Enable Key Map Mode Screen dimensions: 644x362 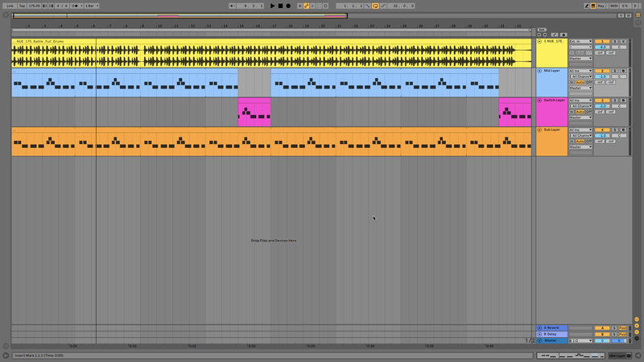pyautogui.click(x=601, y=6)
